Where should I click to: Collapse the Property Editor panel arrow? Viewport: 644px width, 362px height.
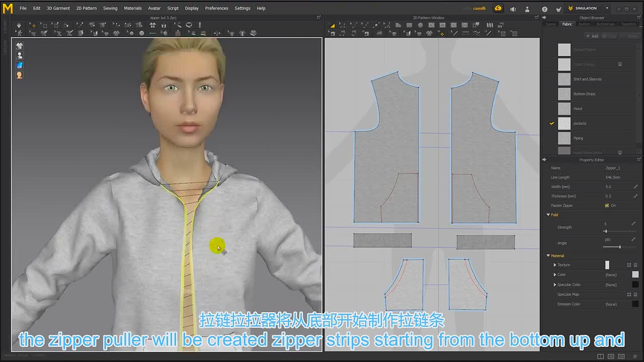(x=544, y=160)
